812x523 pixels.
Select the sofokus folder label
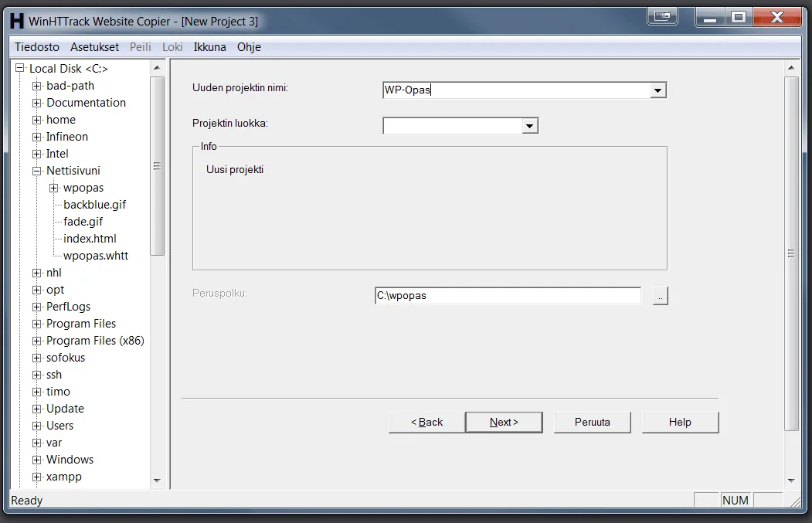click(66, 358)
